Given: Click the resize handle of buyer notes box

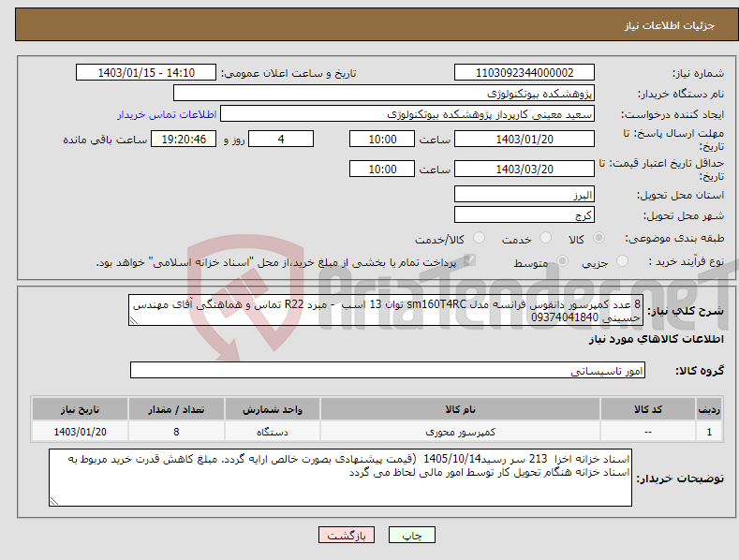Looking at the screenshot, I should [x=54, y=501].
